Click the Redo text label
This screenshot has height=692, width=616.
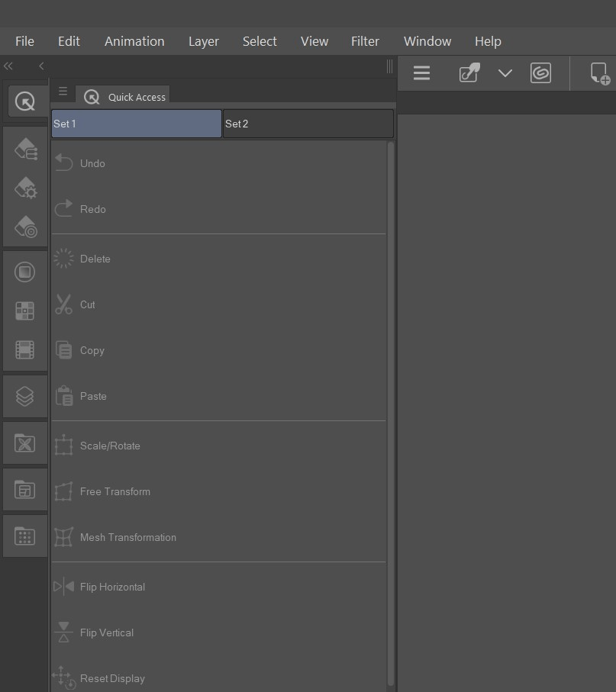(92, 209)
